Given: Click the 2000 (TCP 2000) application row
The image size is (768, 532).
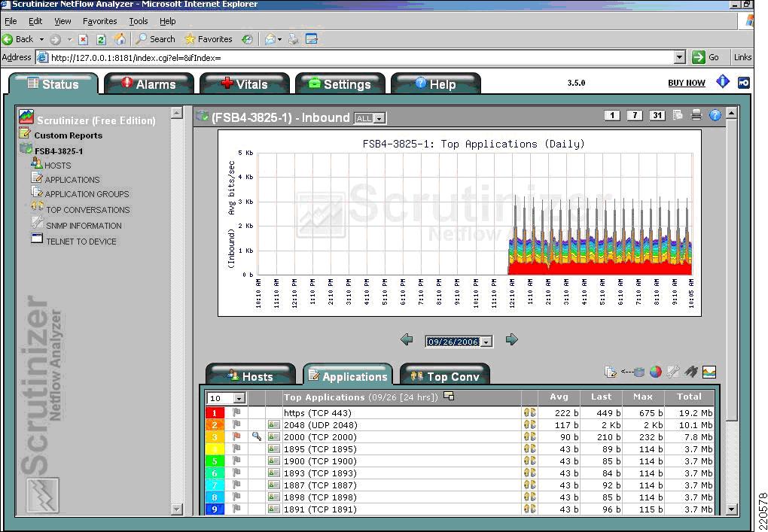Looking at the screenshot, I should 459,436.
